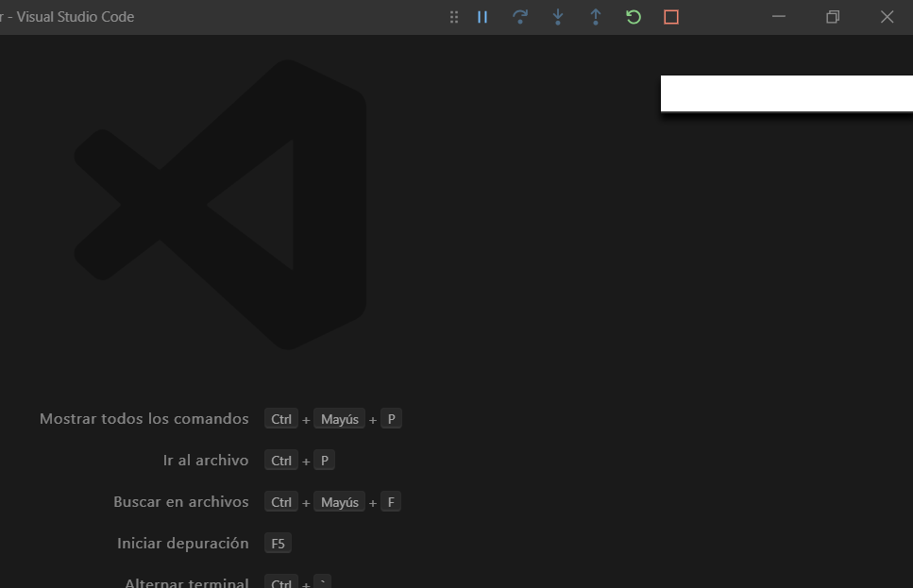Restore down the VS Code window
The image size is (913, 588).
coord(831,16)
